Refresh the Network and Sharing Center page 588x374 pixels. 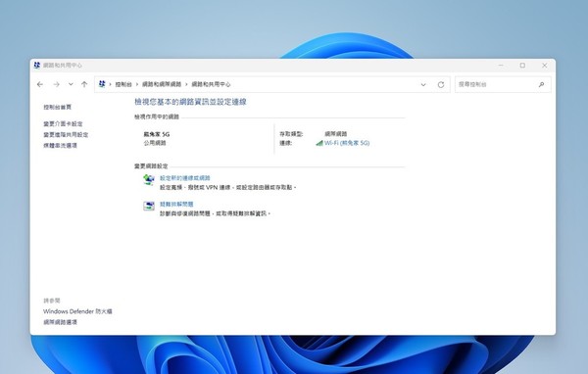(441, 85)
